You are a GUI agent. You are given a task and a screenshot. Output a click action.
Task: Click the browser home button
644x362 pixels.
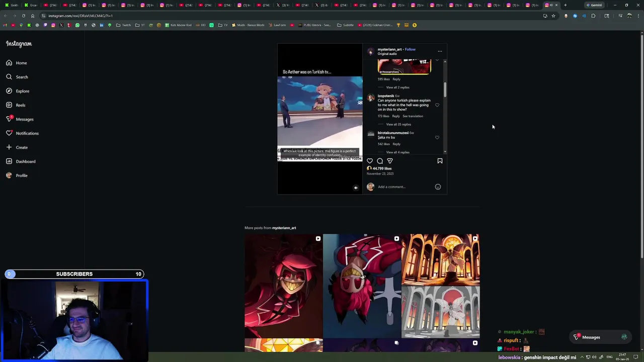33,16
